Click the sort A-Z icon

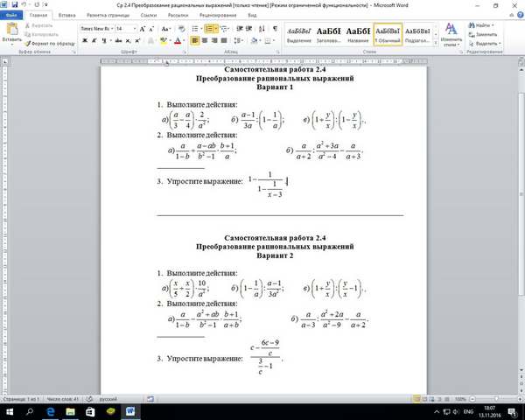click(x=262, y=29)
